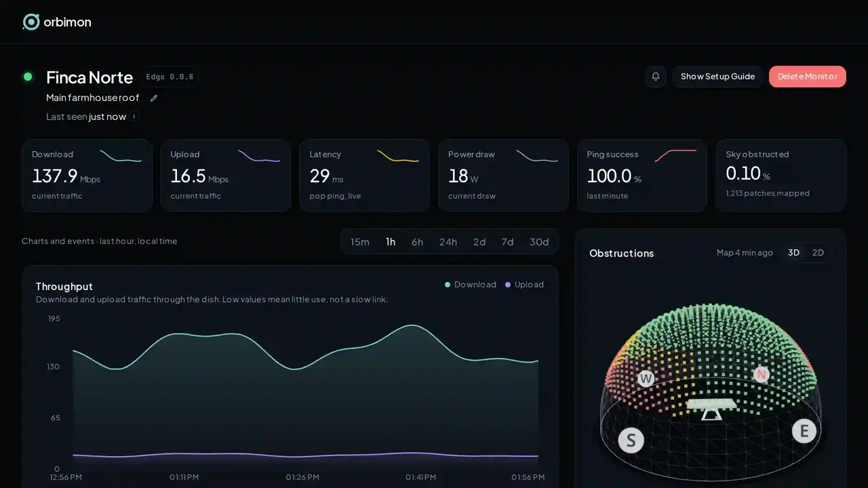Viewport: 868px width, 488px height.
Task: Click the E compass marker on the dome
Action: (804, 430)
